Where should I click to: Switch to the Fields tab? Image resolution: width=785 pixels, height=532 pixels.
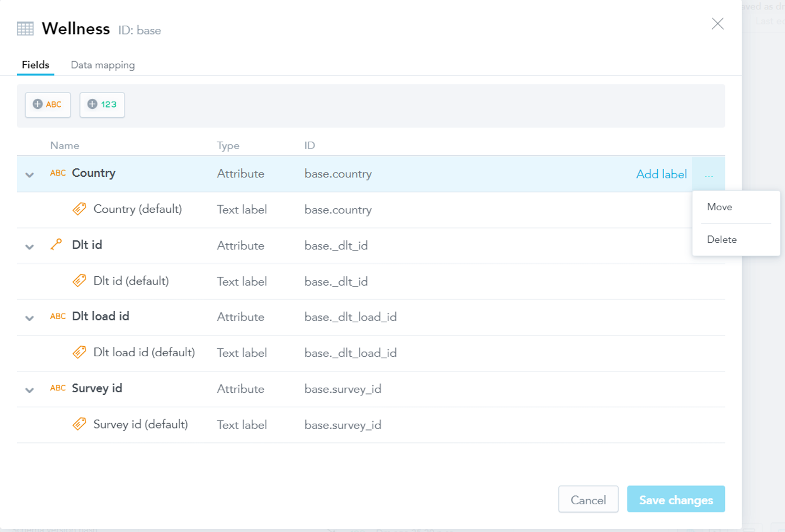click(x=36, y=65)
